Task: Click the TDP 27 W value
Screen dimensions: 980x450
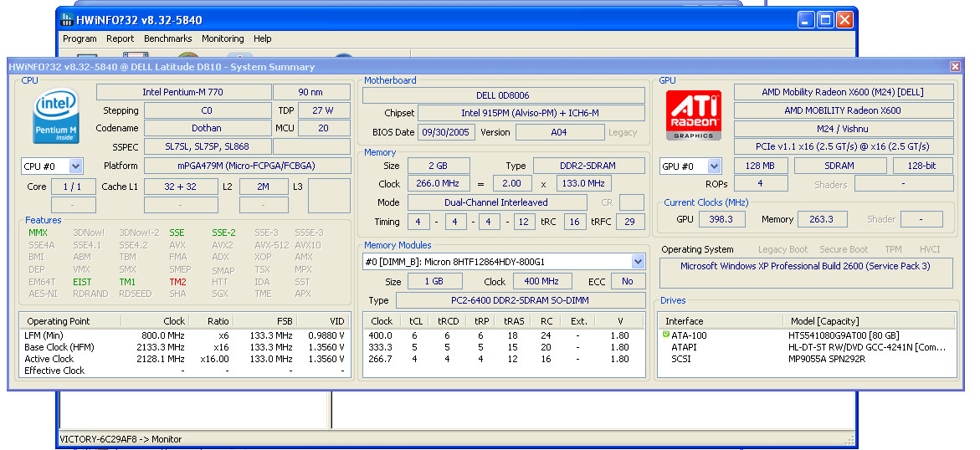Action: click(324, 110)
